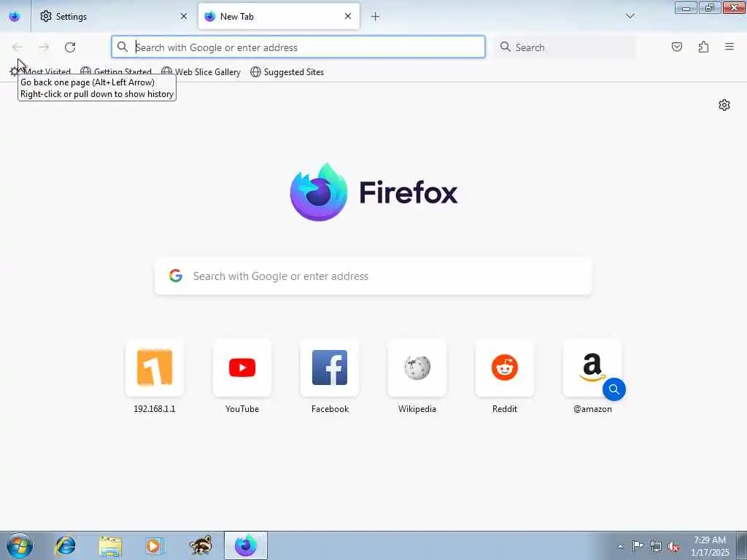Open the Reddit shortcut tile
This screenshot has height=560, width=747.
pyautogui.click(x=505, y=367)
